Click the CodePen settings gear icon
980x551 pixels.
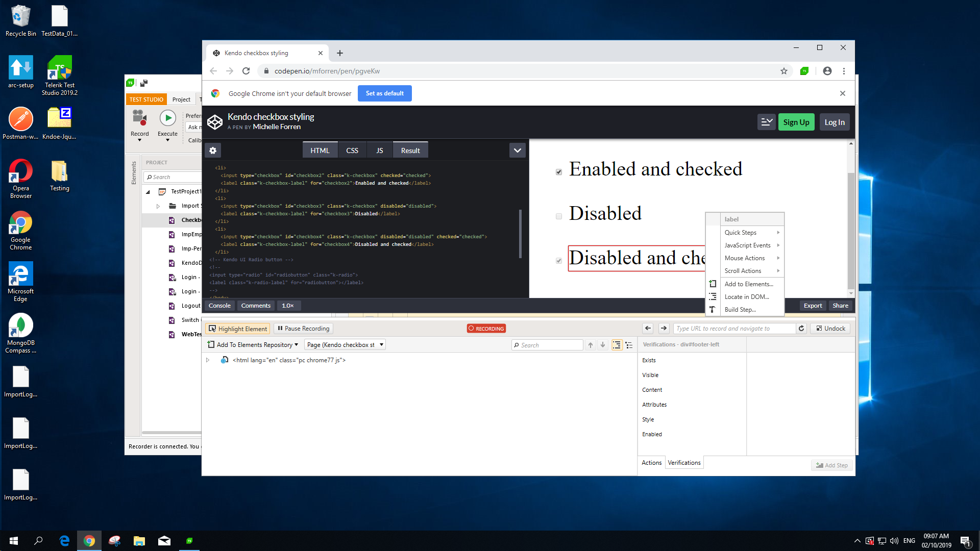coord(213,151)
